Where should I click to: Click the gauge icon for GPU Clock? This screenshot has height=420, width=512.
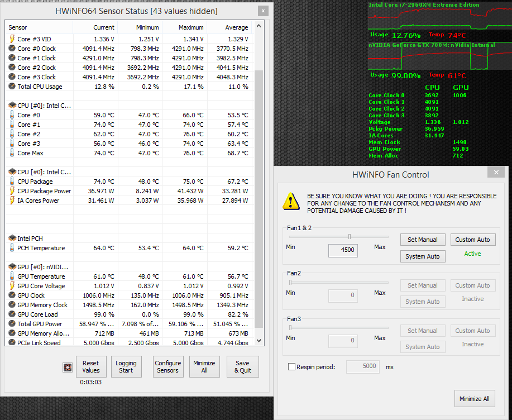point(12,295)
